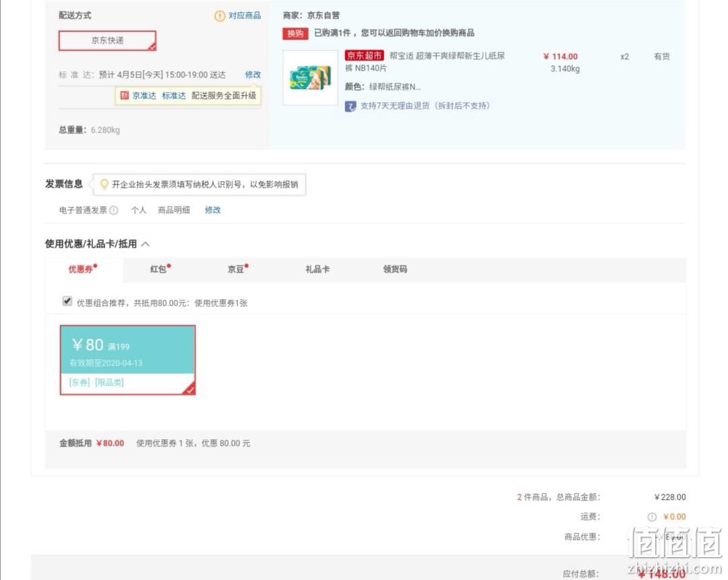Screen dimensions: 728x580
Task: Click the 颜色: 绿帮纸尿裤N... attribute text
Action: pos(383,87)
